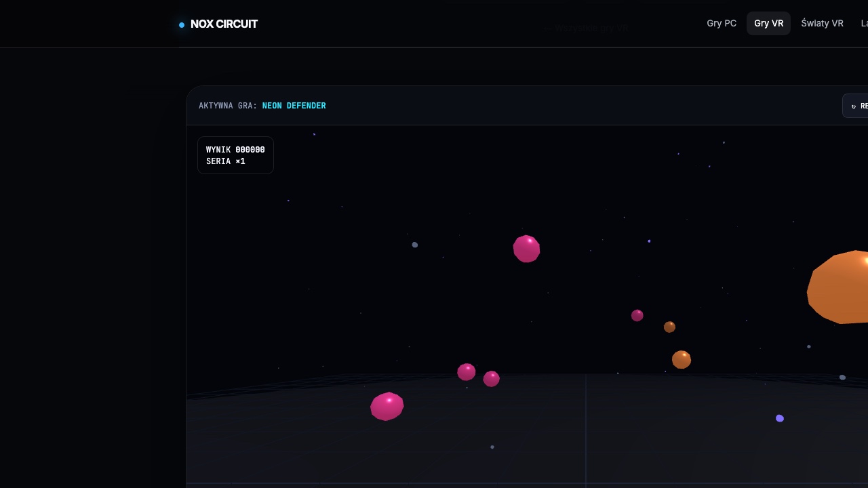Click the restart arrow icon in game header
Screen dimensions: 868x488
pyautogui.click(x=853, y=106)
